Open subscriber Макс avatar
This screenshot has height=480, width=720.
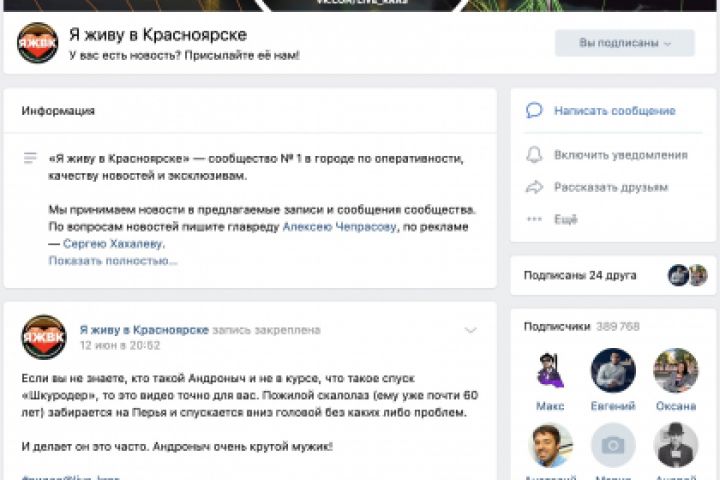tap(550, 370)
